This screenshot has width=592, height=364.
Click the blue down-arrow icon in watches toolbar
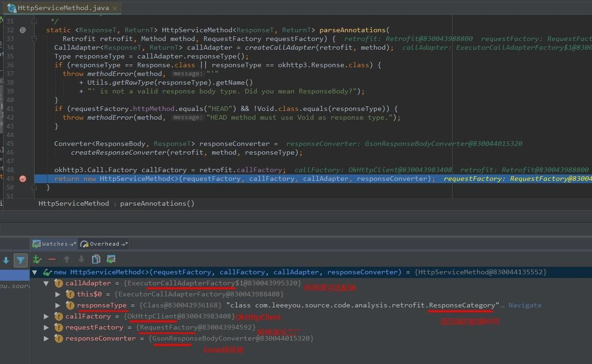click(6, 259)
